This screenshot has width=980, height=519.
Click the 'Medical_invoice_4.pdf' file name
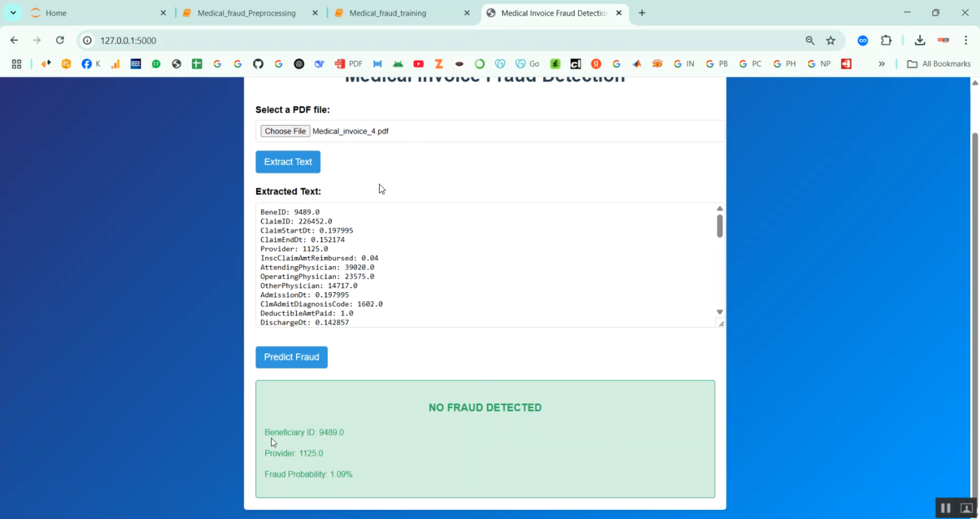[x=350, y=131]
